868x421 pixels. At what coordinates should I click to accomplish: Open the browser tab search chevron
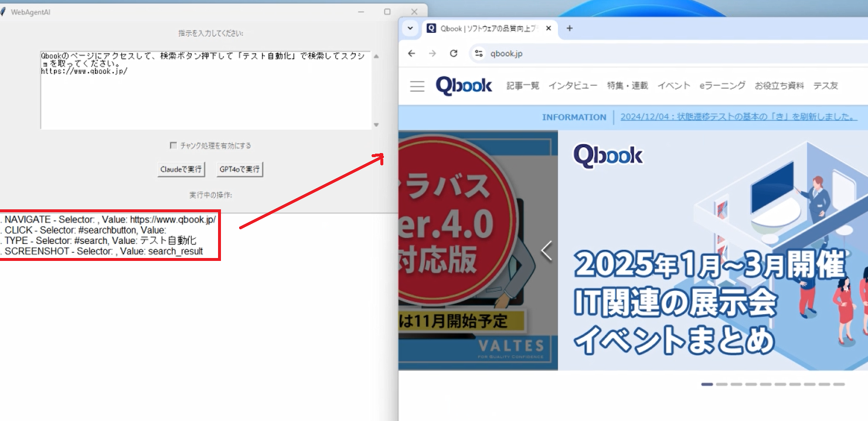coord(410,28)
